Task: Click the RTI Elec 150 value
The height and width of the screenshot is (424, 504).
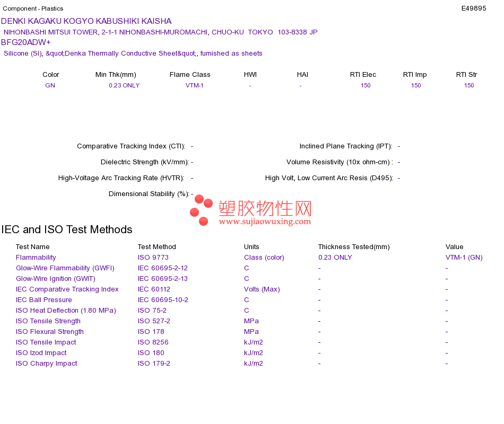Action: 366,85
